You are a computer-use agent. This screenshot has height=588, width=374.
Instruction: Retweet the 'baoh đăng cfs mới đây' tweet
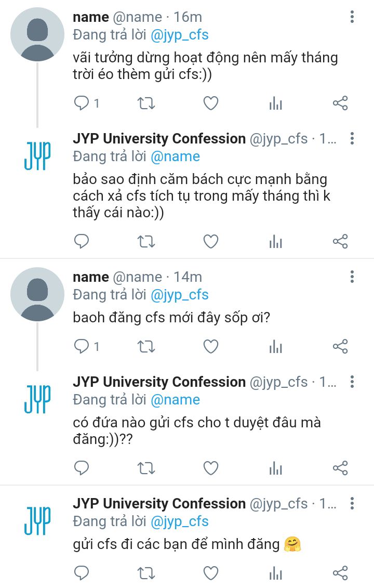[146, 346]
